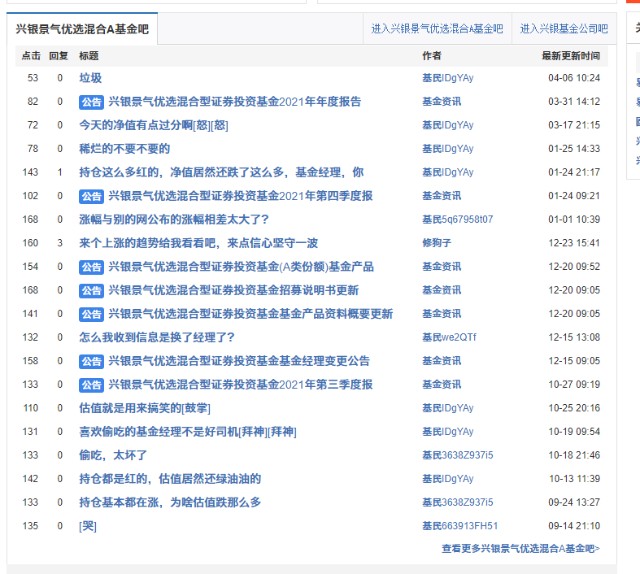Click timestamp 10-27 09:19
Viewport: 640px width, 574px height.
574,385
